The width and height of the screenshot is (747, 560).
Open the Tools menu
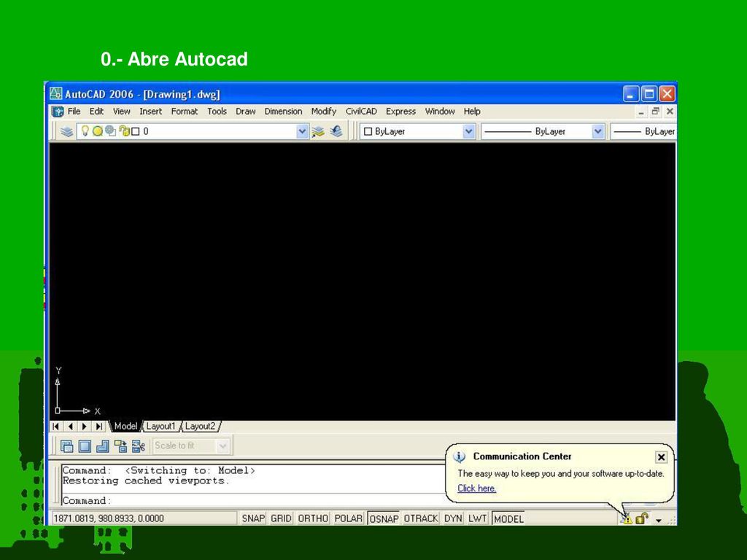pyautogui.click(x=217, y=112)
